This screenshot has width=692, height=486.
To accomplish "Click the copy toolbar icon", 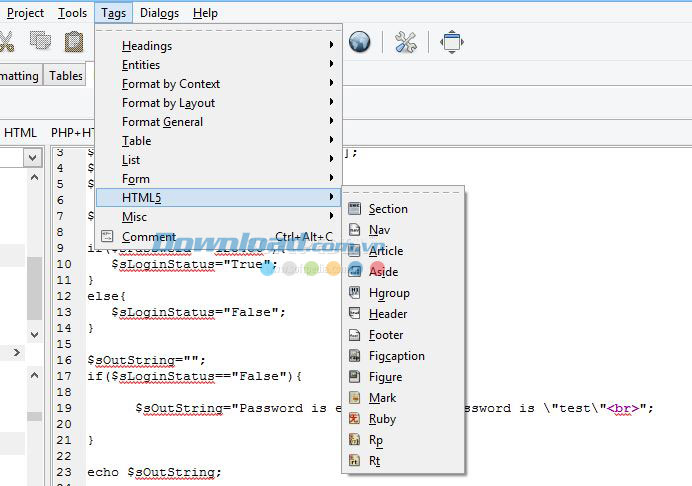I will coord(40,42).
